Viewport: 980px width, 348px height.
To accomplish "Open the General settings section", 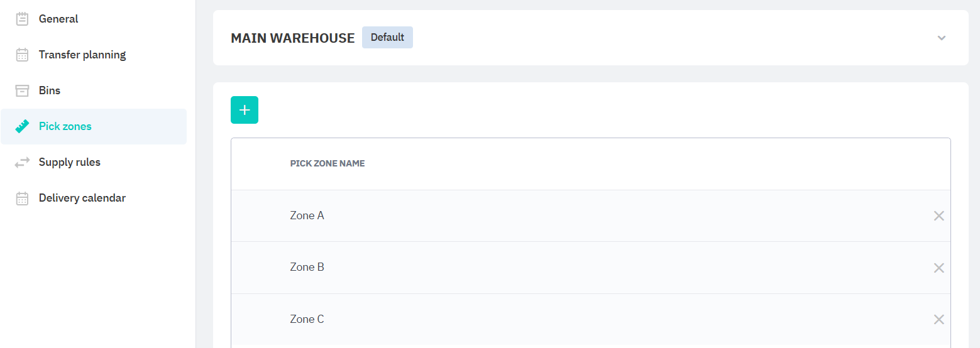I will pos(58,19).
